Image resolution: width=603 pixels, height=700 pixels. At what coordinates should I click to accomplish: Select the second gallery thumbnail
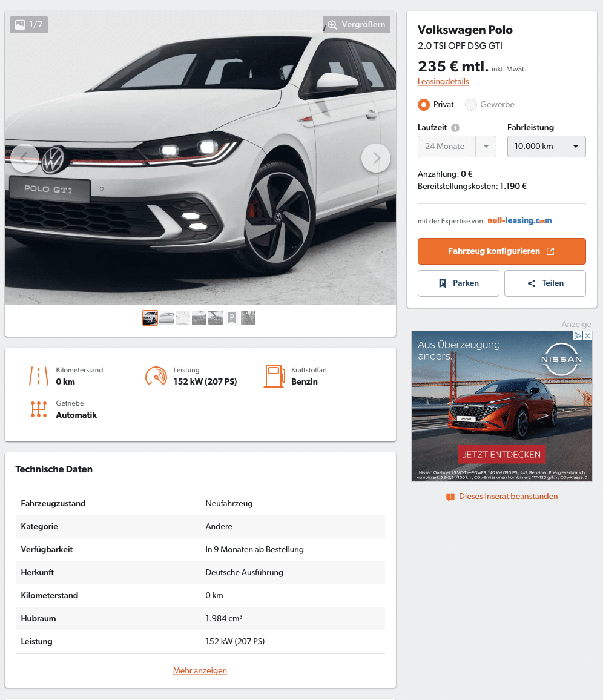coord(166,318)
